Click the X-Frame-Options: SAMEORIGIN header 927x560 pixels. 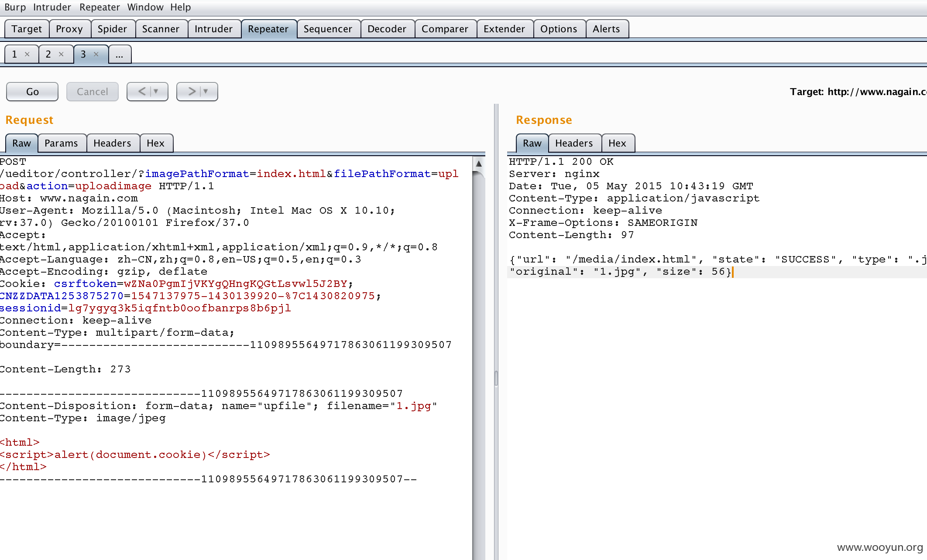click(603, 222)
